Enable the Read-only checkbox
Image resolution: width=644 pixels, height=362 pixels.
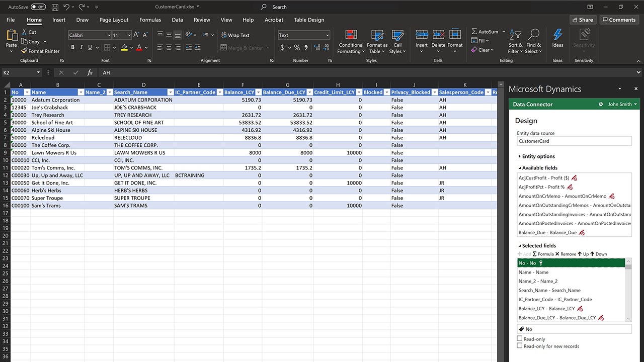[520, 339]
